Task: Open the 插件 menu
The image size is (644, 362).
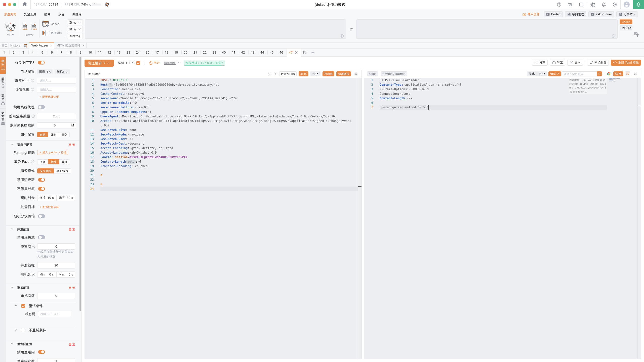Action: [47, 14]
